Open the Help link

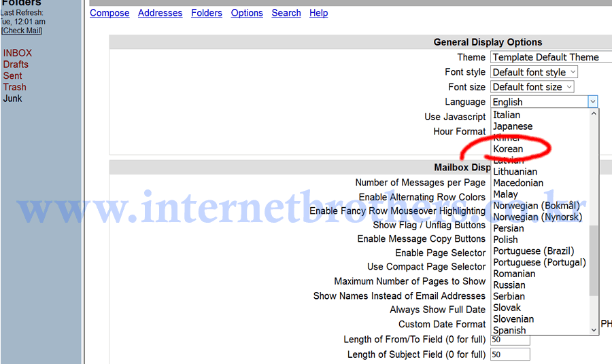[x=319, y=13]
